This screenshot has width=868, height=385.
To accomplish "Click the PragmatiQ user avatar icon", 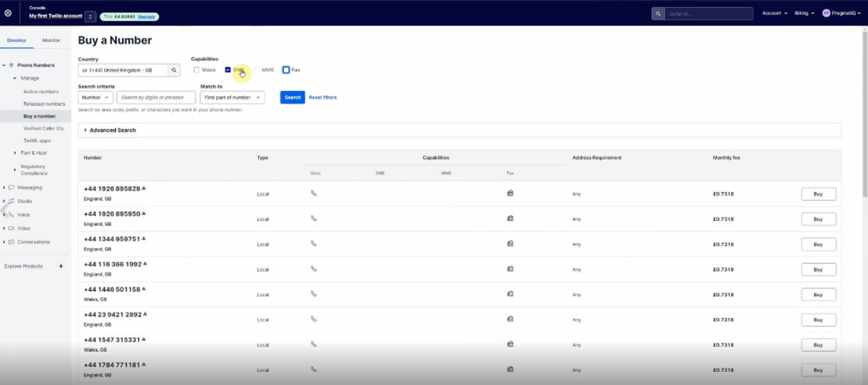I will [826, 13].
